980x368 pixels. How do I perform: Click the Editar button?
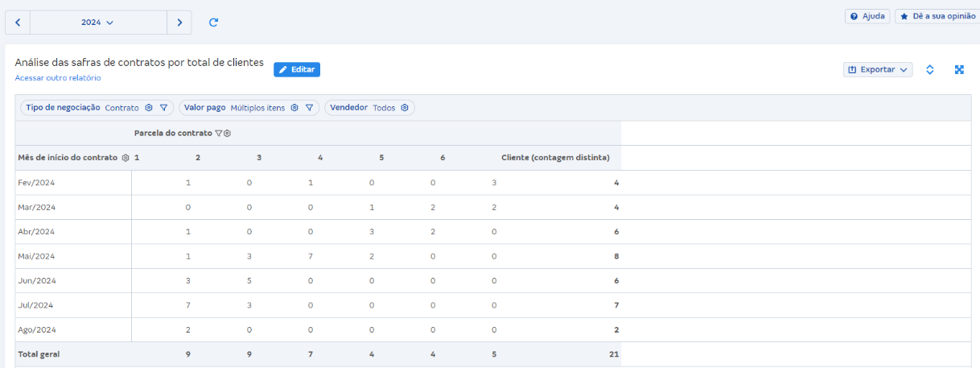click(297, 70)
